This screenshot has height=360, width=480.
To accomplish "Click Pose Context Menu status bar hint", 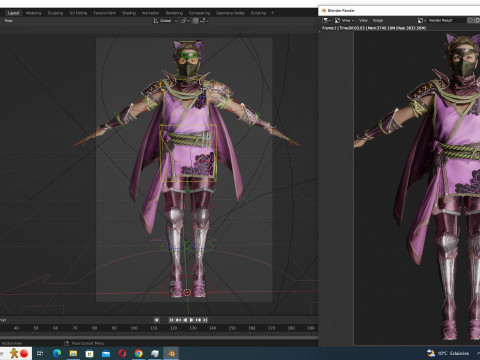I will (x=88, y=343).
